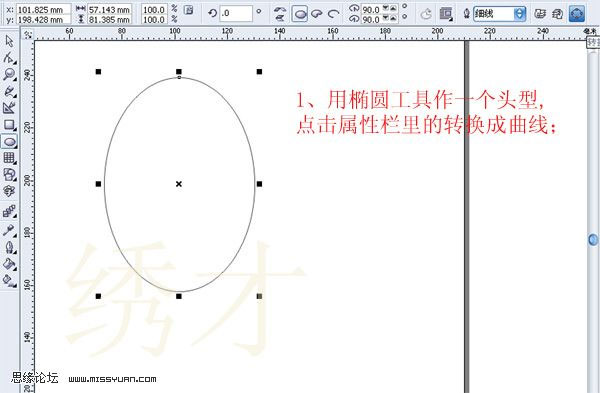
Task: Click the ellipse center X marker
Action: [x=179, y=184]
